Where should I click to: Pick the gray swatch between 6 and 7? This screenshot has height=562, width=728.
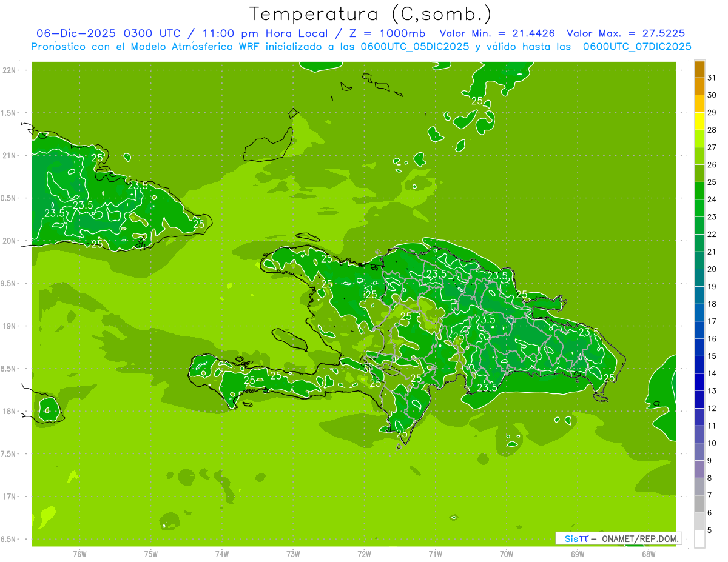pyautogui.click(x=699, y=504)
